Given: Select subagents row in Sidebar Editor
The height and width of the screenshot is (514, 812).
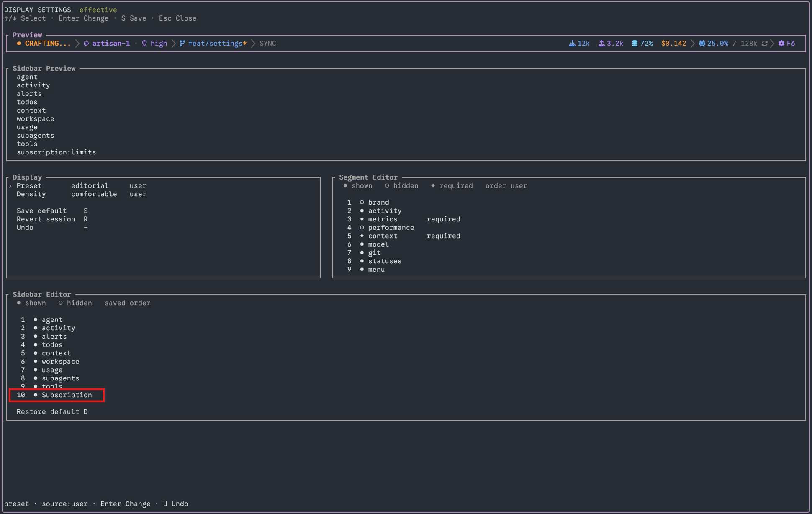Looking at the screenshot, I should (x=50, y=378).
